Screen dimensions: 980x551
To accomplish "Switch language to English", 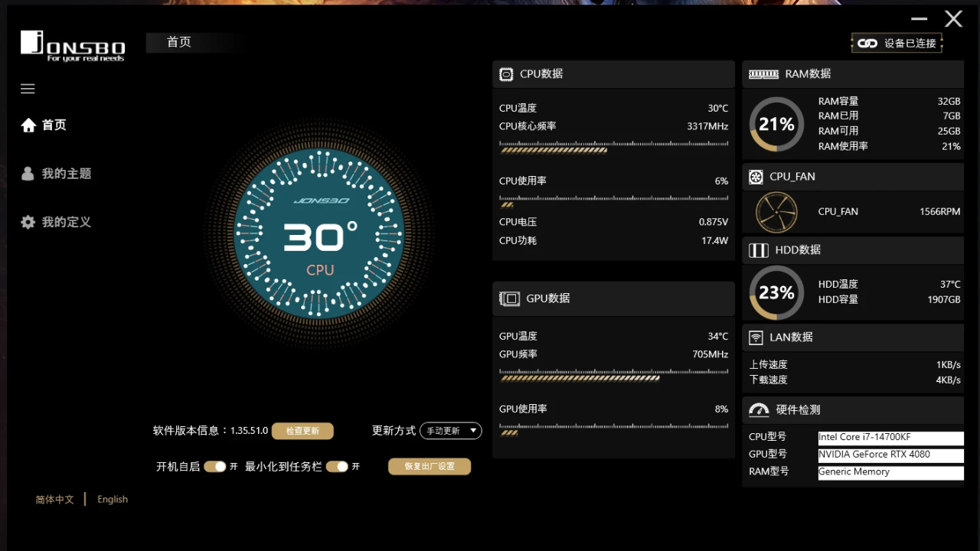I will click(113, 499).
